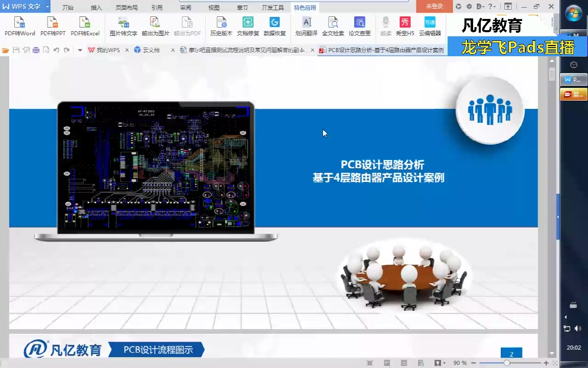Expand the WPS 文字 application menu

24,7
